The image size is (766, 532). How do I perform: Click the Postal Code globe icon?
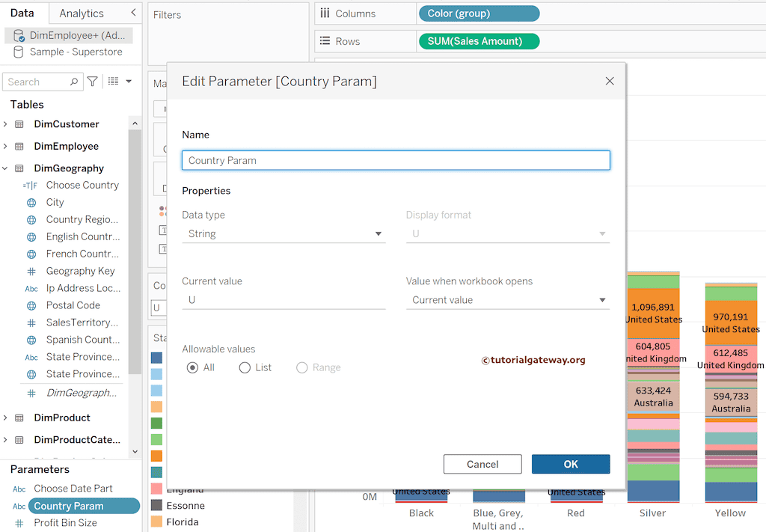click(x=31, y=305)
